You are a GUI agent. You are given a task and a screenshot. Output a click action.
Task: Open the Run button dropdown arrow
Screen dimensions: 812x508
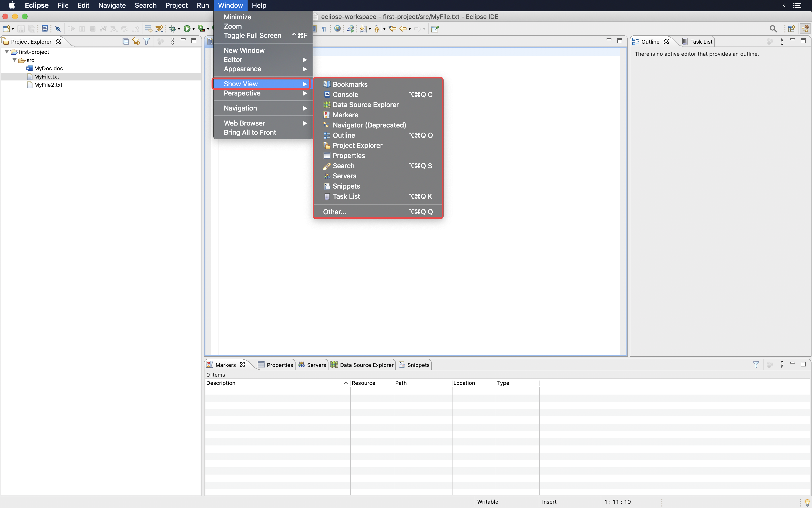coord(193,29)
